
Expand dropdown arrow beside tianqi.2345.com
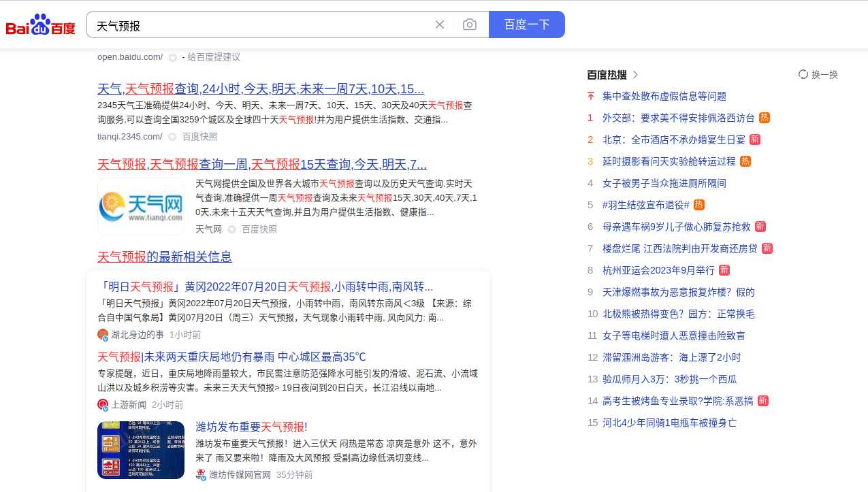172,137
